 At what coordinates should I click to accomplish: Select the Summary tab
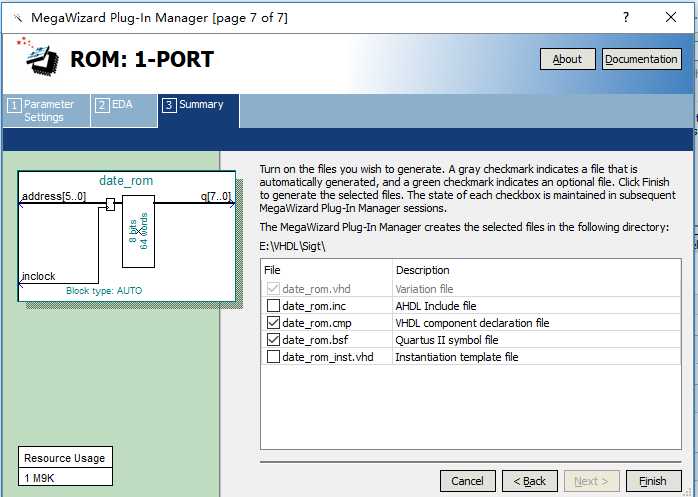tap(199, 110)
